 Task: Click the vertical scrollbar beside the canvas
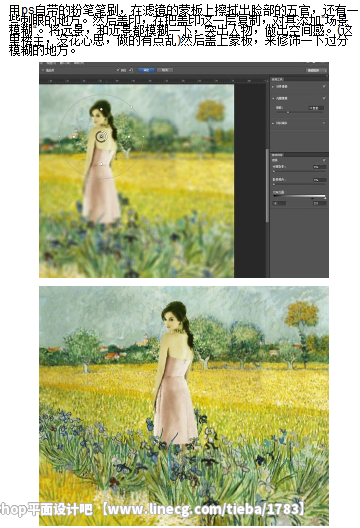[267, 185]
